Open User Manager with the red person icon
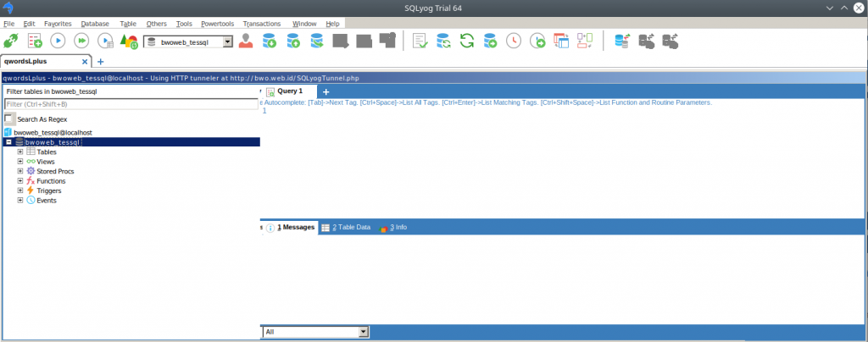 [247, 41]
